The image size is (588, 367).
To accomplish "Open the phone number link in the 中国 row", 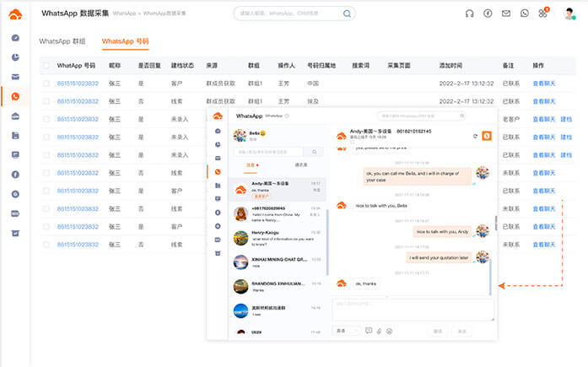I will tap(78, 84).
